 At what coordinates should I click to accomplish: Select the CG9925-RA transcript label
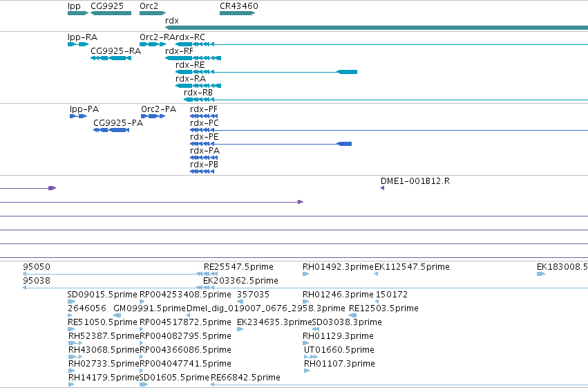click(x=116, y=51)
